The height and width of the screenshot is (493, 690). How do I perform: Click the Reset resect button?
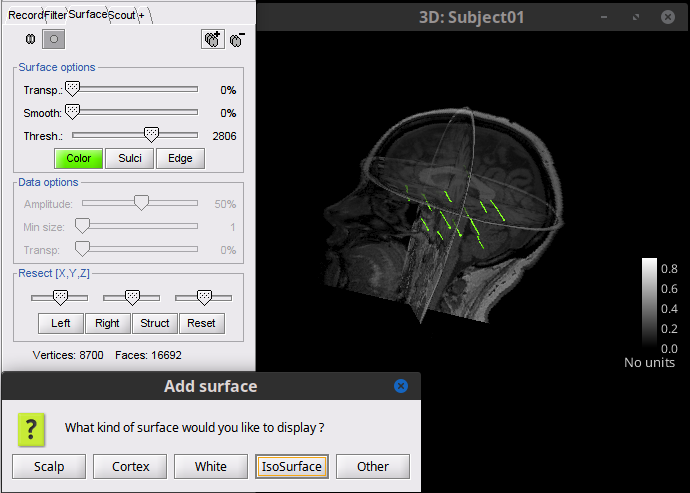pos(201,323)
